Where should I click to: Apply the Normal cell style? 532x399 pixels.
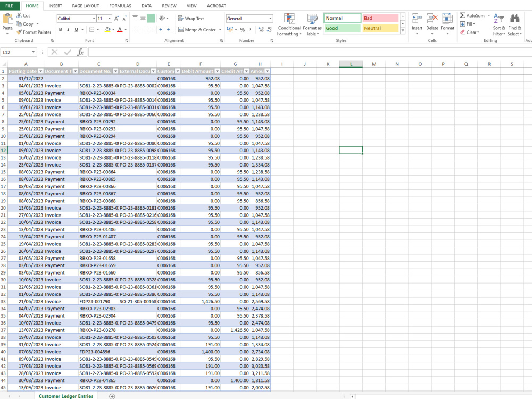pyautogui.click(x=342, y=18)
